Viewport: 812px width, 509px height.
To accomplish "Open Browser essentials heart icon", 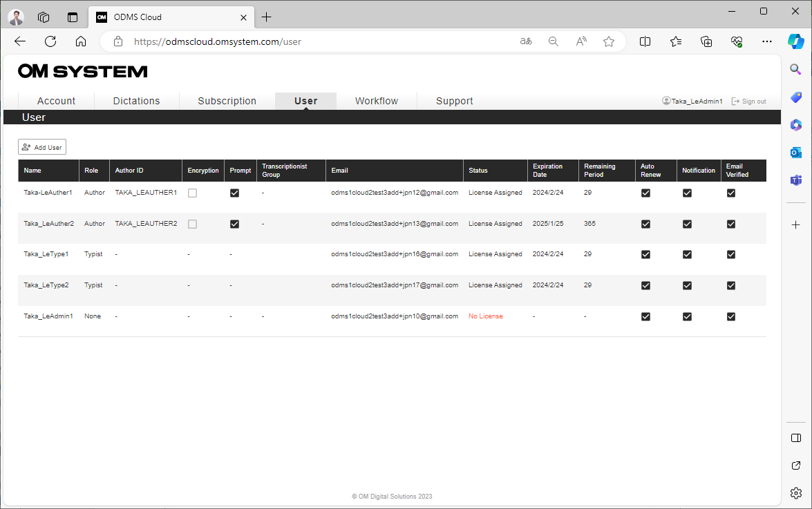I will (x=737, y=41).
